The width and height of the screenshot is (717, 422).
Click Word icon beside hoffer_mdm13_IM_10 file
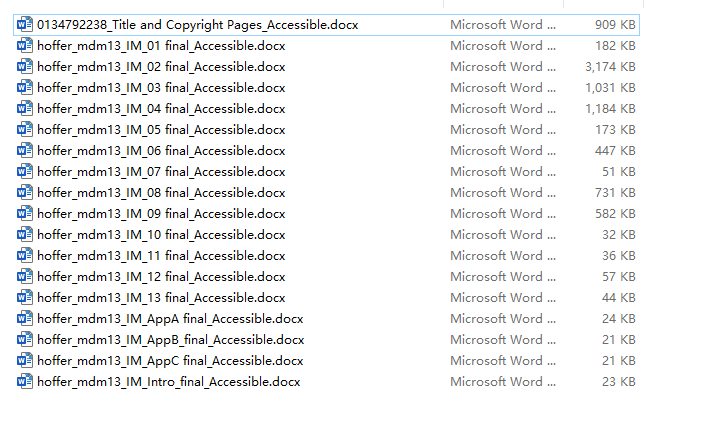25,235
